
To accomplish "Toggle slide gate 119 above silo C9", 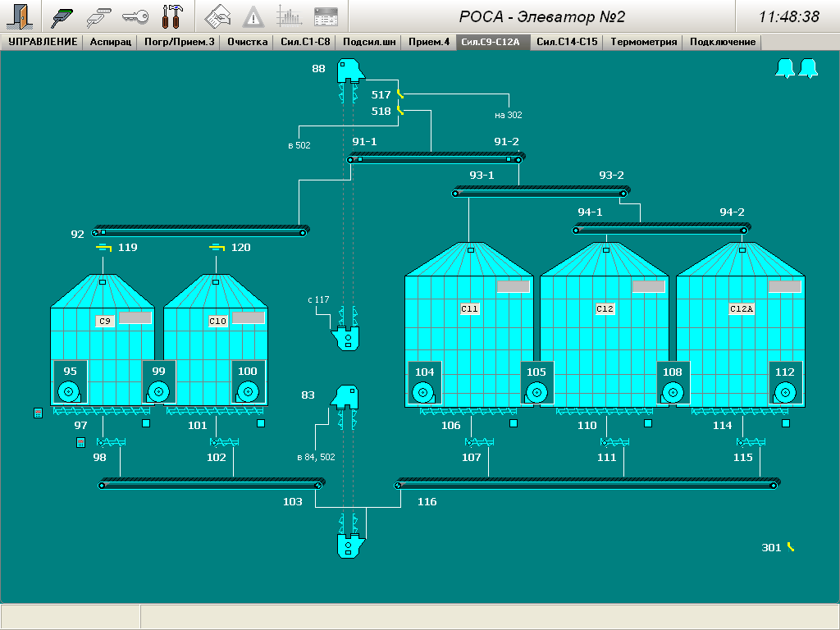I will point(103,247).
